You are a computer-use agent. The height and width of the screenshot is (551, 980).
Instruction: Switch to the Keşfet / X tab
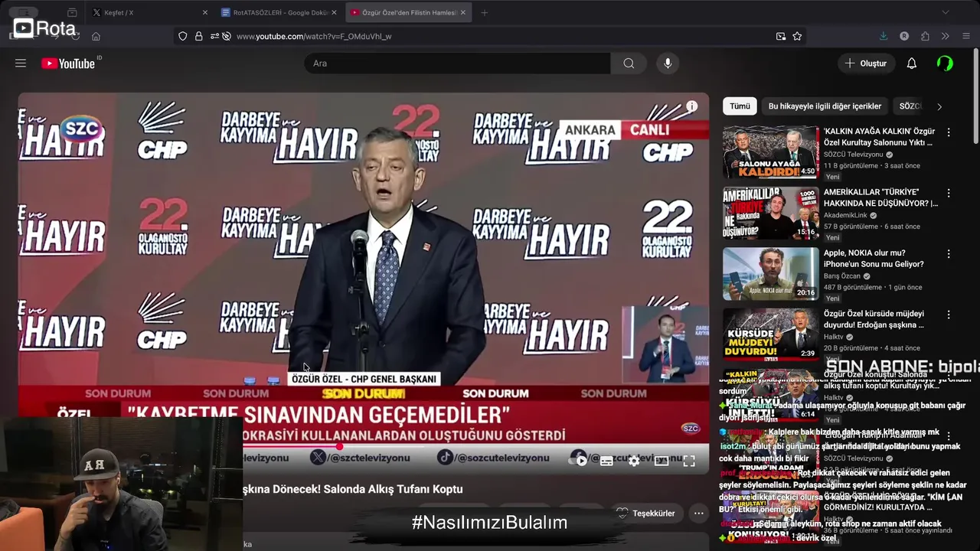(x=149, y=12)
